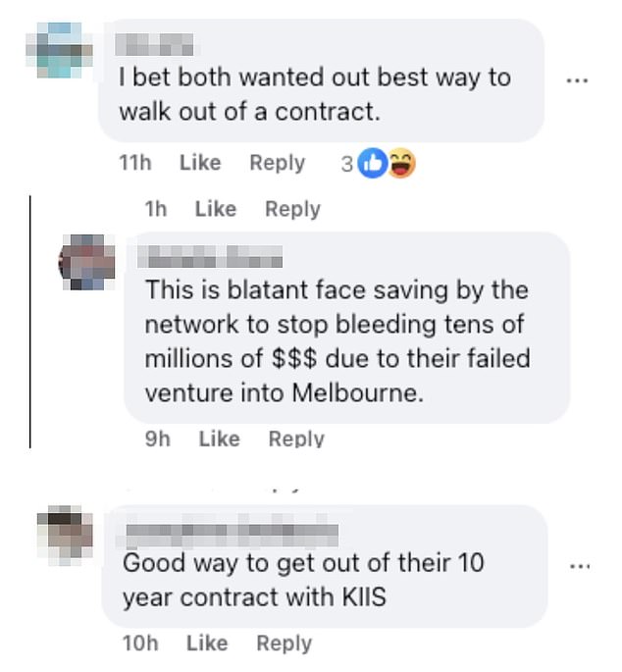Reply to the 'blatant face saving' comment

[296, 439]
